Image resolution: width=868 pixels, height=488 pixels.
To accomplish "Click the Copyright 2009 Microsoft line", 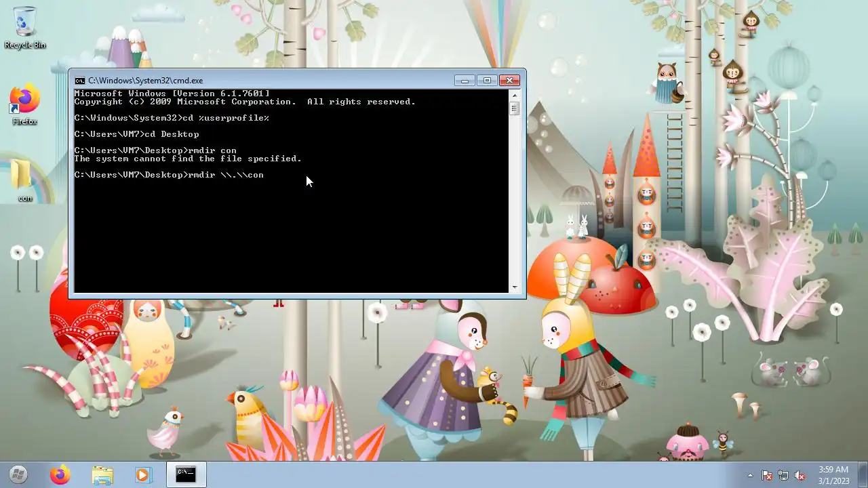I will click(245, 102).
